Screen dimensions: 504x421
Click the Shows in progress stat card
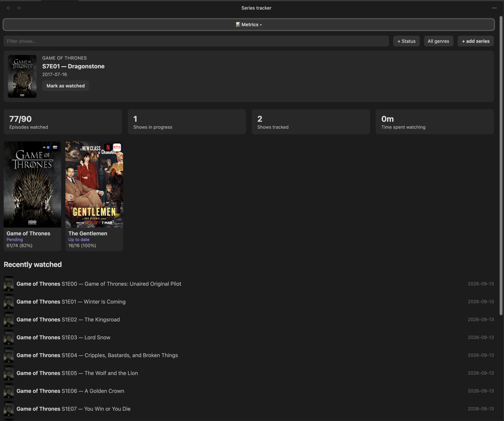click(x=187, y=122)
